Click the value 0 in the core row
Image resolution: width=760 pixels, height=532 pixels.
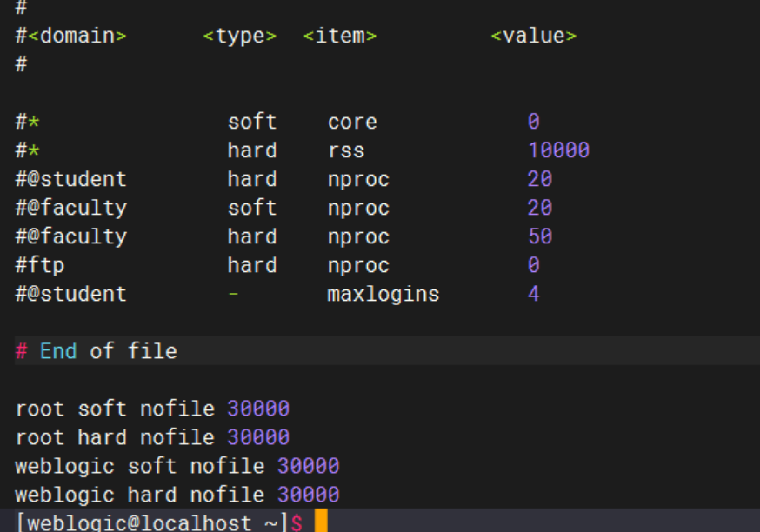(x=533, y=122)
